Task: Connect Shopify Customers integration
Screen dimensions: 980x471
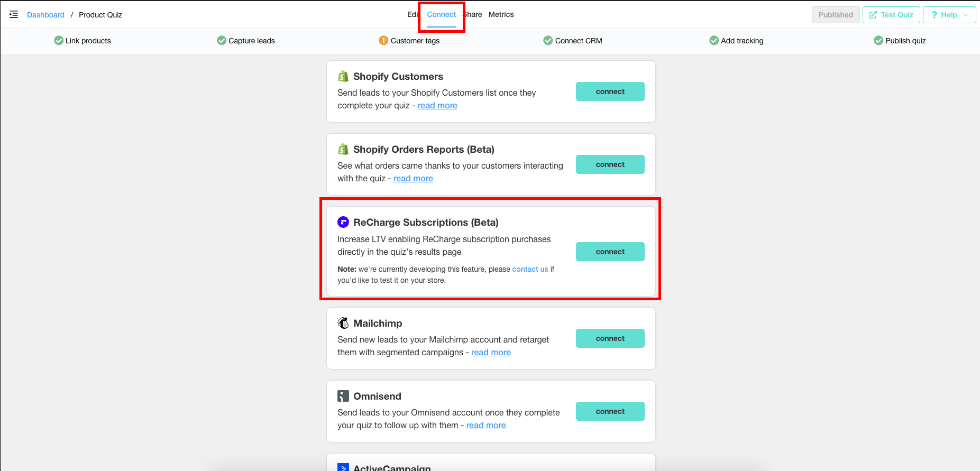Action: click(610, 91)
